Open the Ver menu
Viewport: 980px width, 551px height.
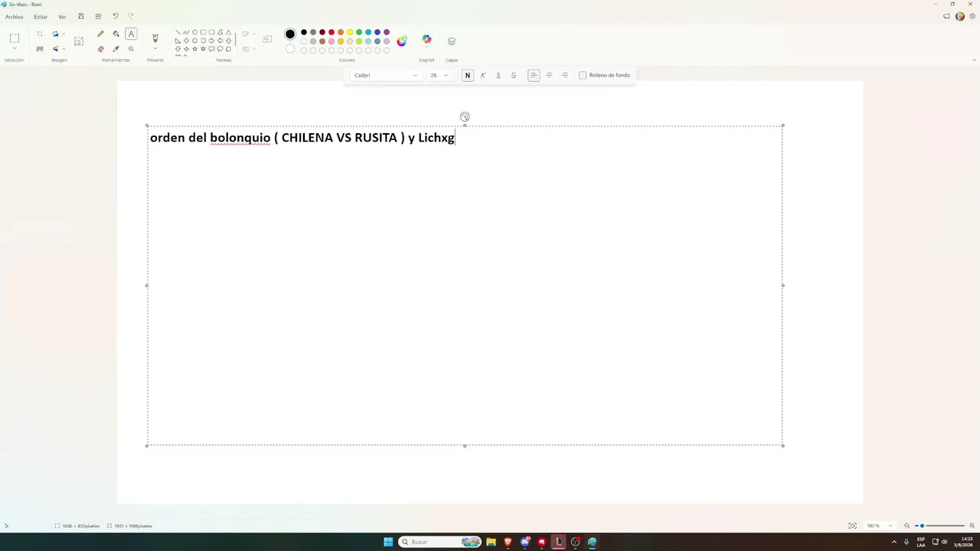click(x=62, y=17)
